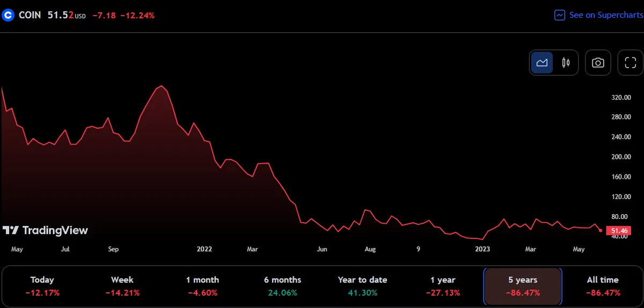Select the Week time range
Screen dimensions: 644x308
tap(122, 286)
